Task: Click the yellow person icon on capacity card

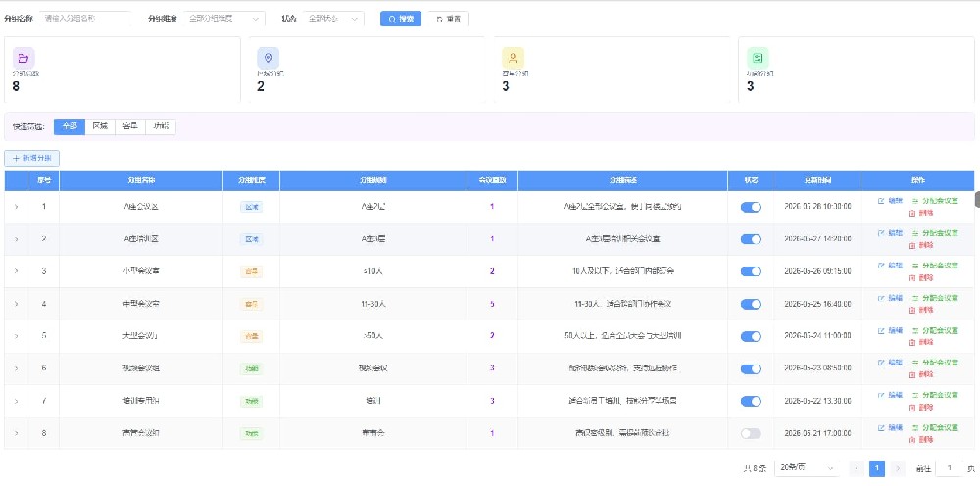Action: (x=514, y=58)
